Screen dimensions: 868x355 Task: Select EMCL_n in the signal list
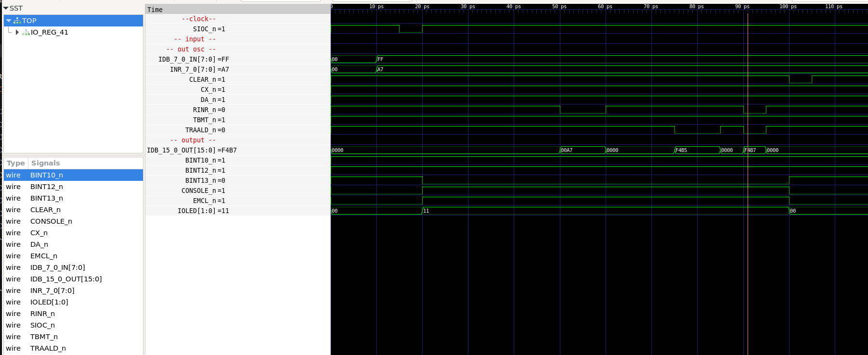click(x=73, y=256)
